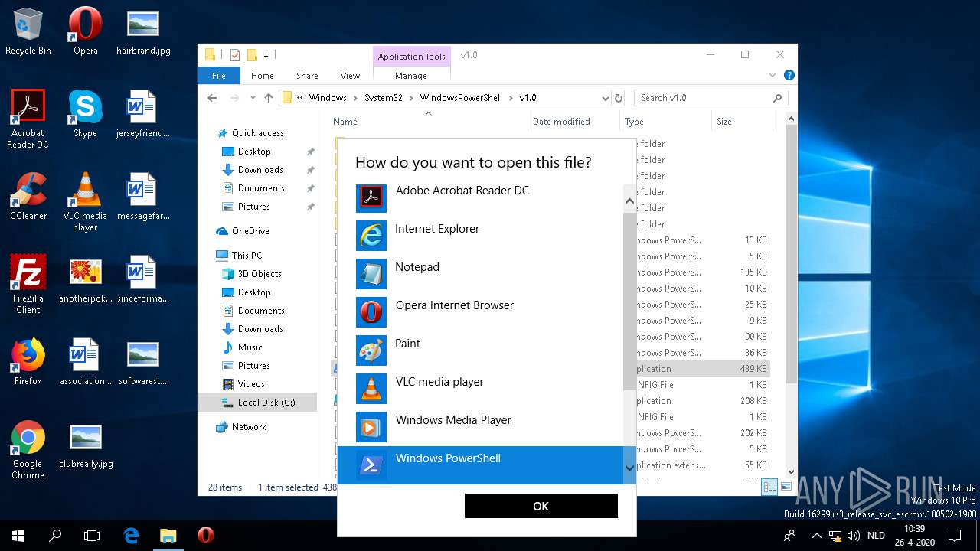The width and height of the screenshot is (980, 551).
Task: Open Task View from the taskbar
Action: pyautogui.click(x=92, y=536)
